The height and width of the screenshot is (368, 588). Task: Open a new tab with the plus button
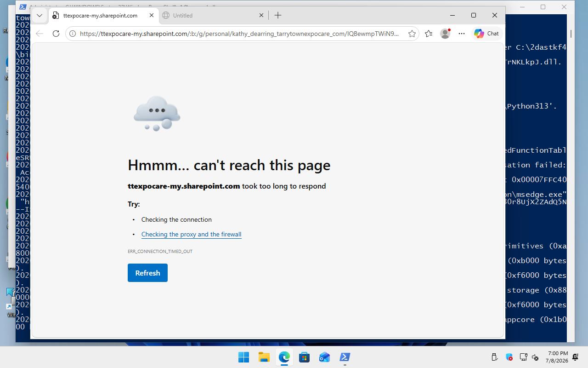pyautogui.click(x=278, y=15)
